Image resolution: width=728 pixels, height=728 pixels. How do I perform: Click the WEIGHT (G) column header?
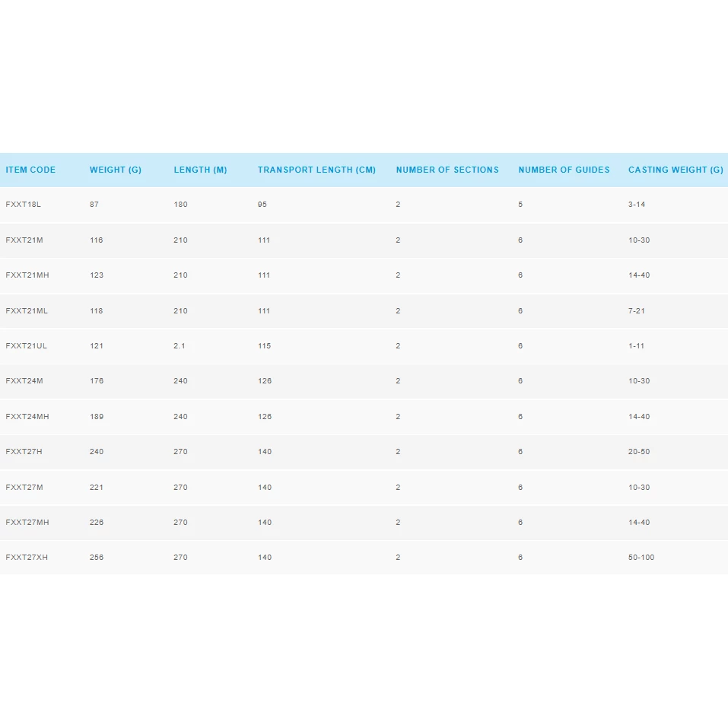[x=116, y=170]
